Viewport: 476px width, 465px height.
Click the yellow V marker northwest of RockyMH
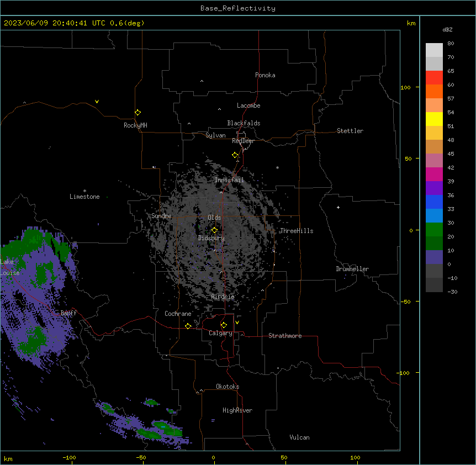tap(97, 102)
